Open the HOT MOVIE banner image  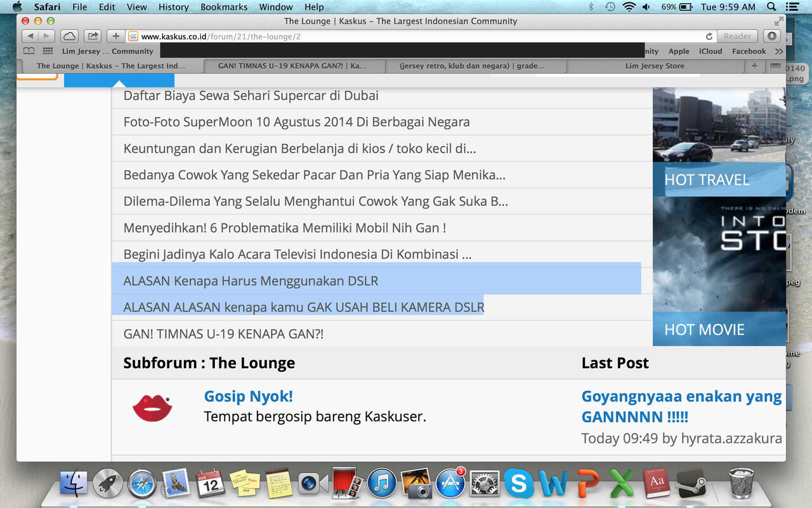(x=719, y=271)
